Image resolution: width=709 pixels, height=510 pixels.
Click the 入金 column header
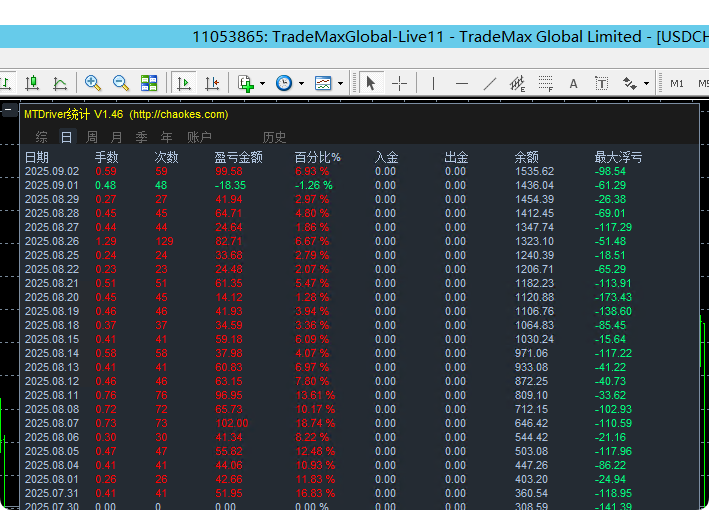pyautogui.click(x=387, y=157)
